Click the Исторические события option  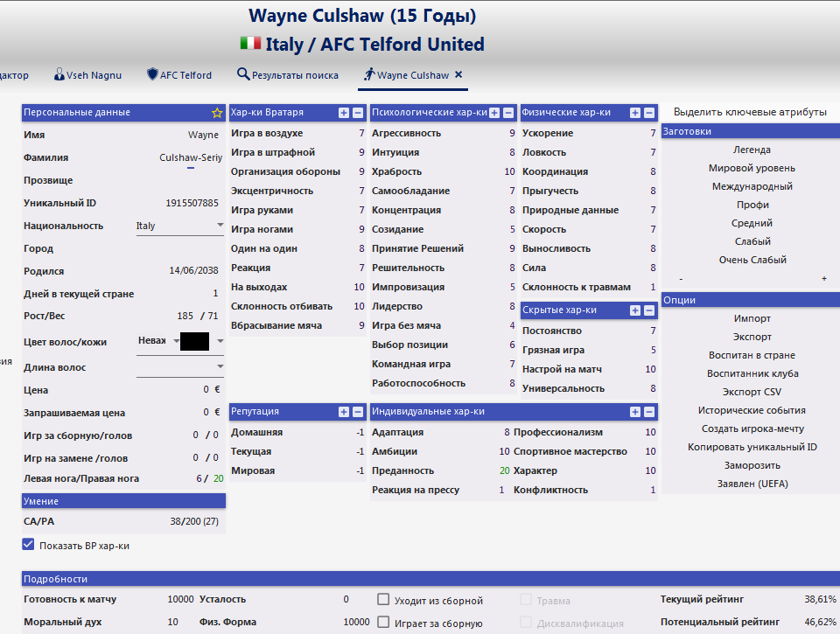click(x=752, y=410)
